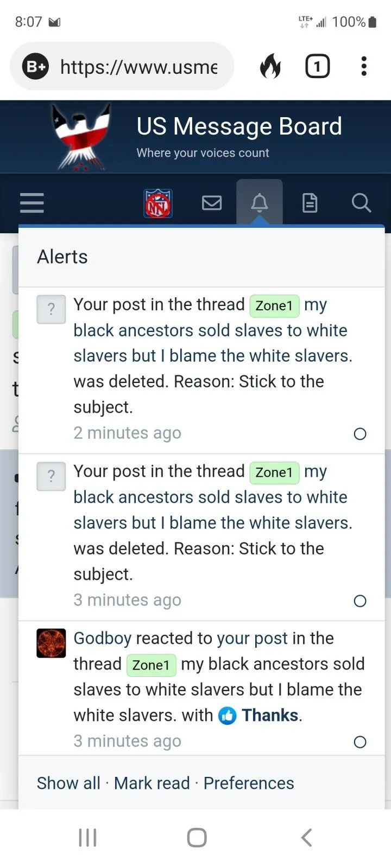Open the browser three-dot menu
The image size is (391, 868).
click(x=364, y=67)
